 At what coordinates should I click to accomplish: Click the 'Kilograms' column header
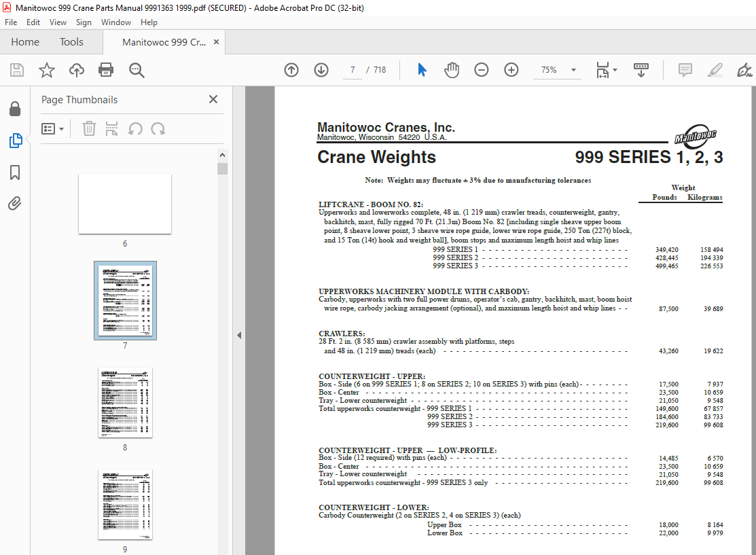705,197
